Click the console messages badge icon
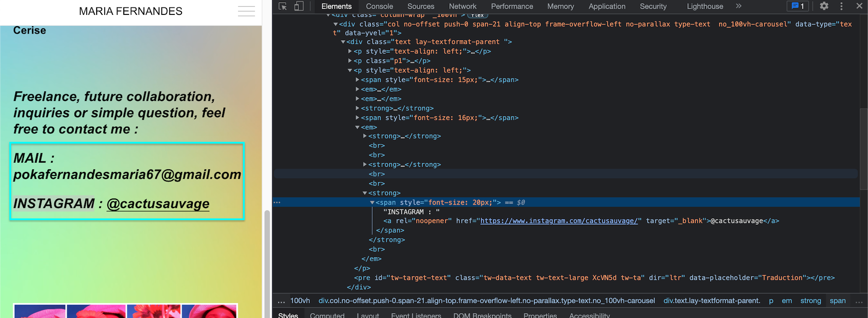The height and width of the screenshot is (318, 868). (798, 6)
